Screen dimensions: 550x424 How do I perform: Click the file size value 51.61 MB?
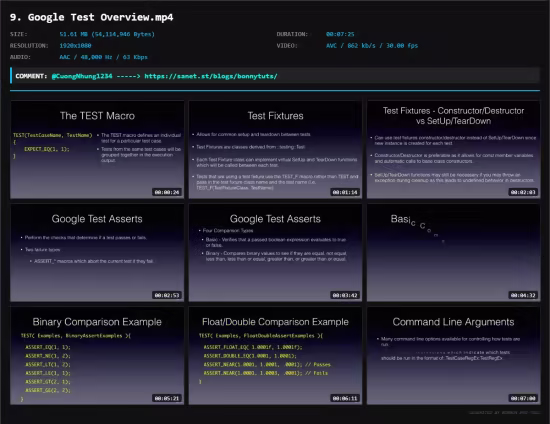point(107,34)
